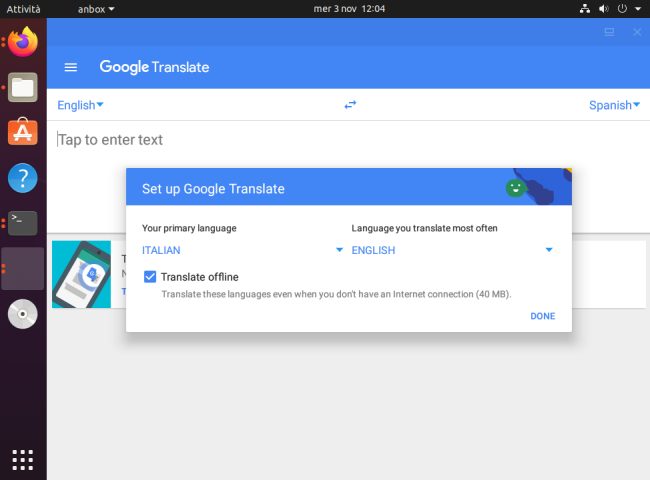Open the hamburger navigation menu
650x480 pixels.
pyautogui.click(x=71, y=67)
